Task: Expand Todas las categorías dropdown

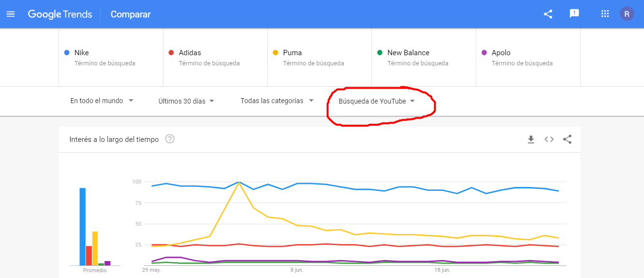Action: 277,101
